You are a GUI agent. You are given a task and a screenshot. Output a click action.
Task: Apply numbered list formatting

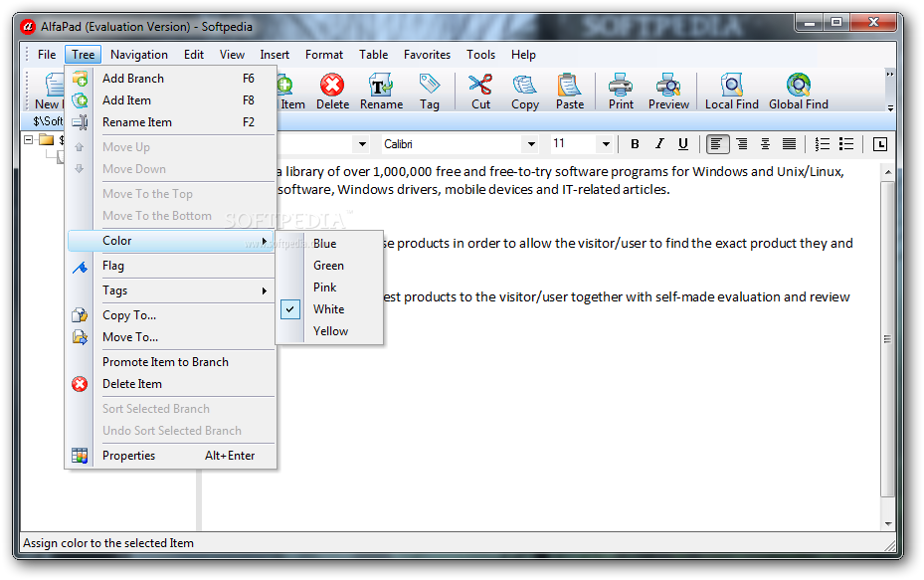[x=823, y=144]
